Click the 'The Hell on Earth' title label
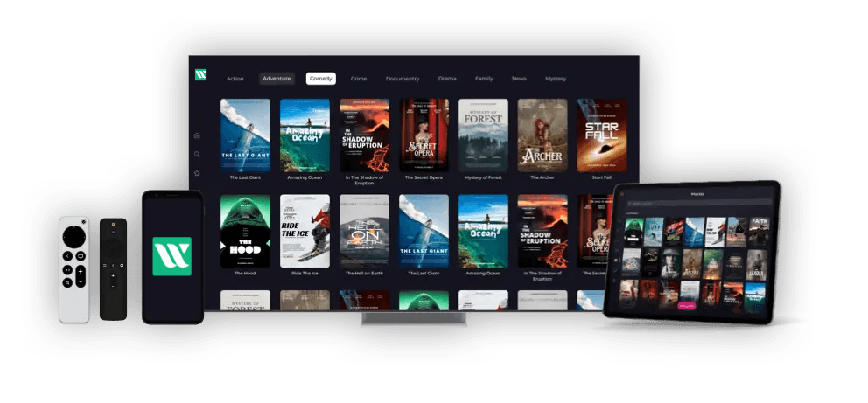Image resolution: width=868 pixels, height=403 pixels. (364, 273)
